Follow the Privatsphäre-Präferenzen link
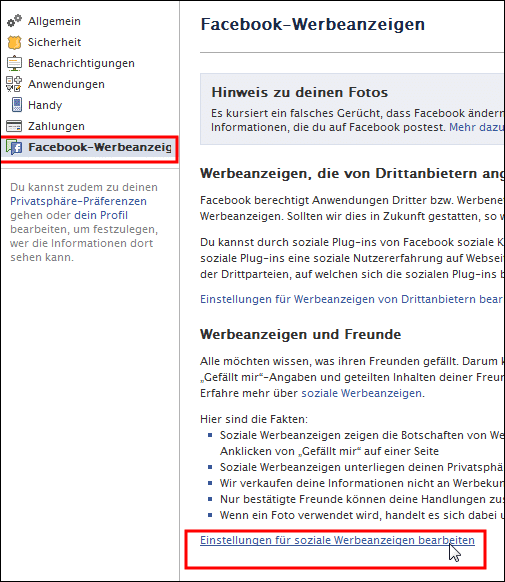 [x=78, y=201]
